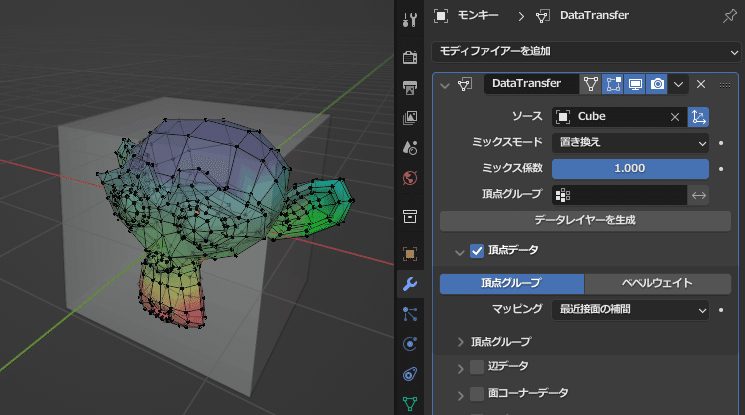Open the Modifier wrench tab

click(x=410, y=284)
